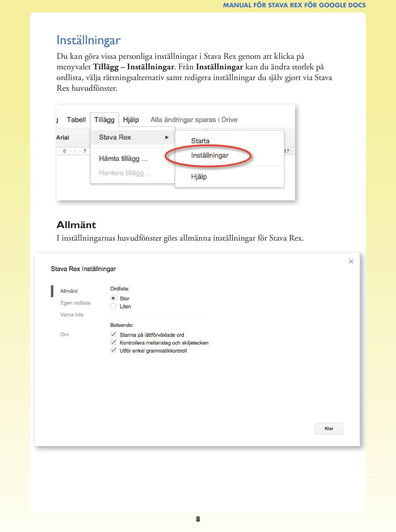The width and height of the screenshot is (396, 532).
Task: Switch to the Allmänt settings section
Action: [x=69, y=291]
